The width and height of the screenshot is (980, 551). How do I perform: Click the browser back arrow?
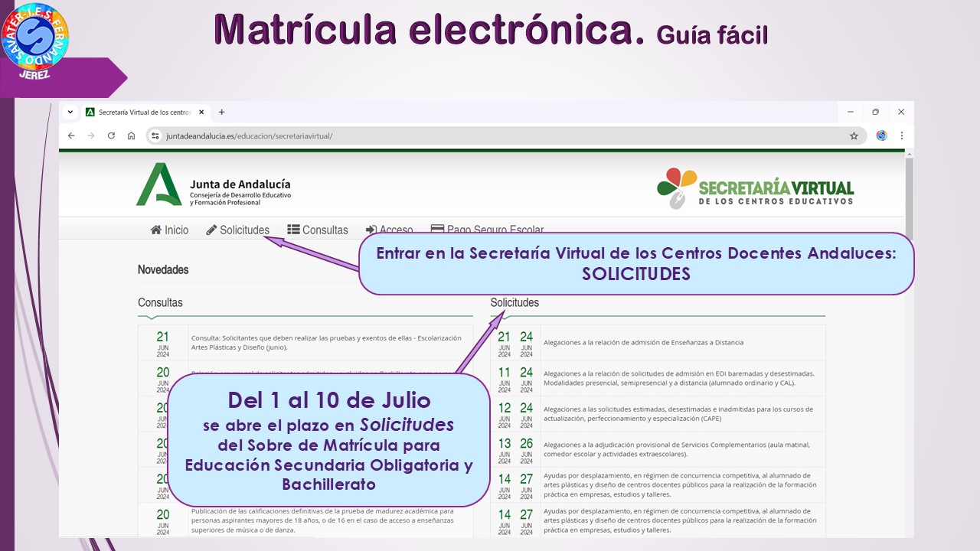pyautogui.click(x=71, y=135)
